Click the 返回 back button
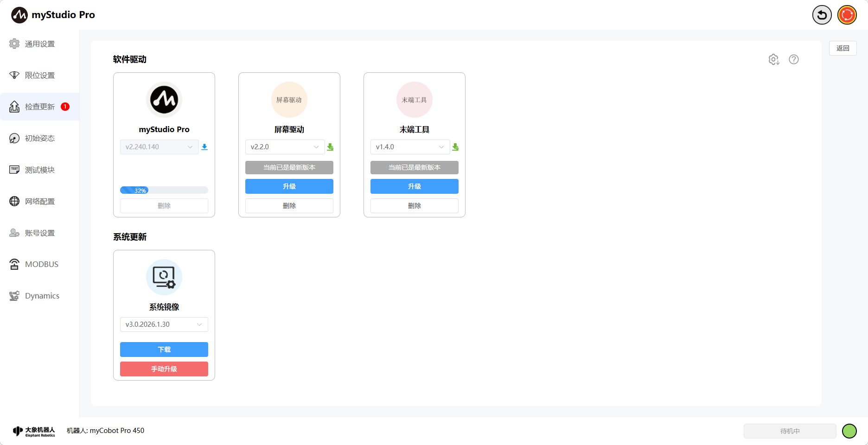868x445 pixels. pyautogui.click(x=842, y=48)
